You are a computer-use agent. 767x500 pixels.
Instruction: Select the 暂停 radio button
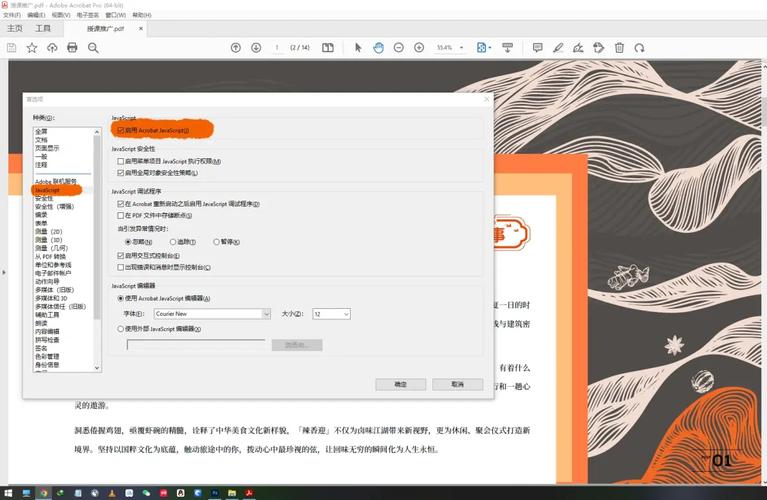pos(216,242)
